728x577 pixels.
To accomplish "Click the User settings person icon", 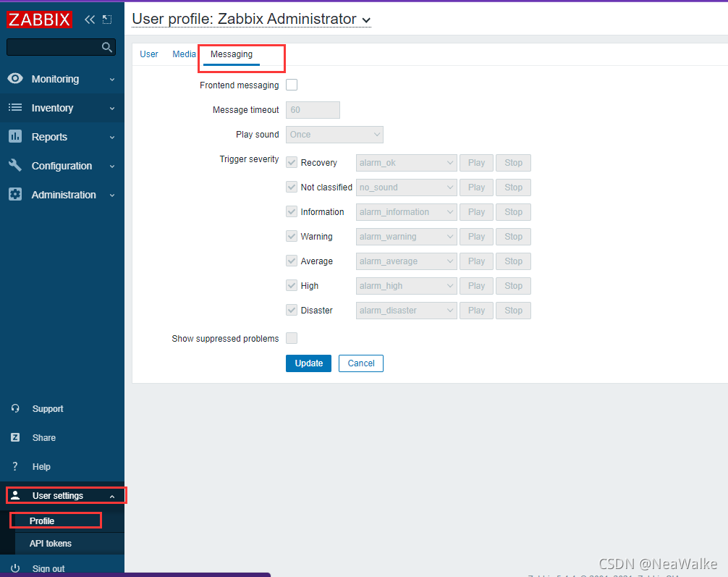I will pos(15,495).
